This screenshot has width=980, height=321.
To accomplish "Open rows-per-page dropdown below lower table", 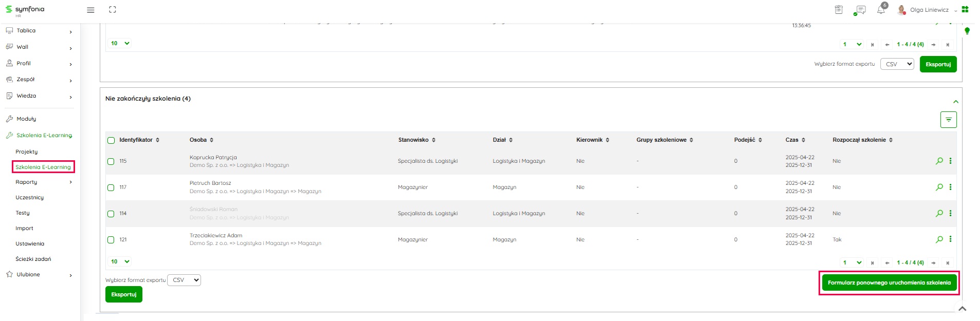I will [x=120, y=261].
